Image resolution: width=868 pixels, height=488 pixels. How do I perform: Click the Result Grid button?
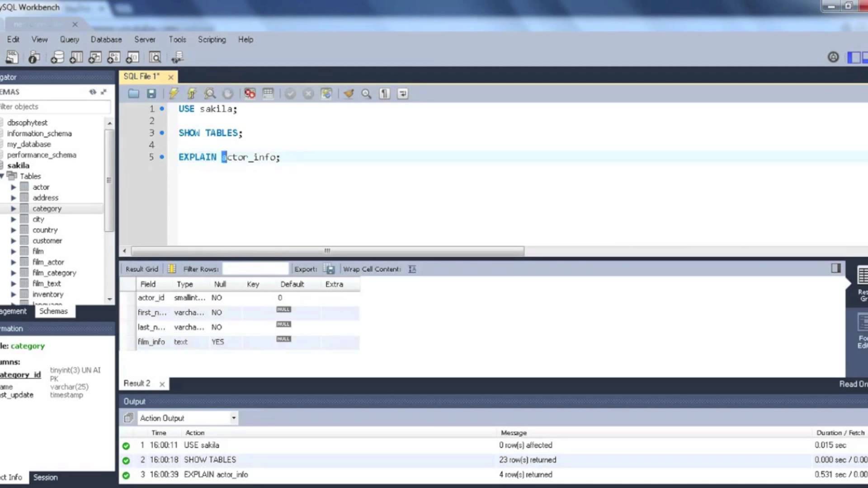(142, 269)
